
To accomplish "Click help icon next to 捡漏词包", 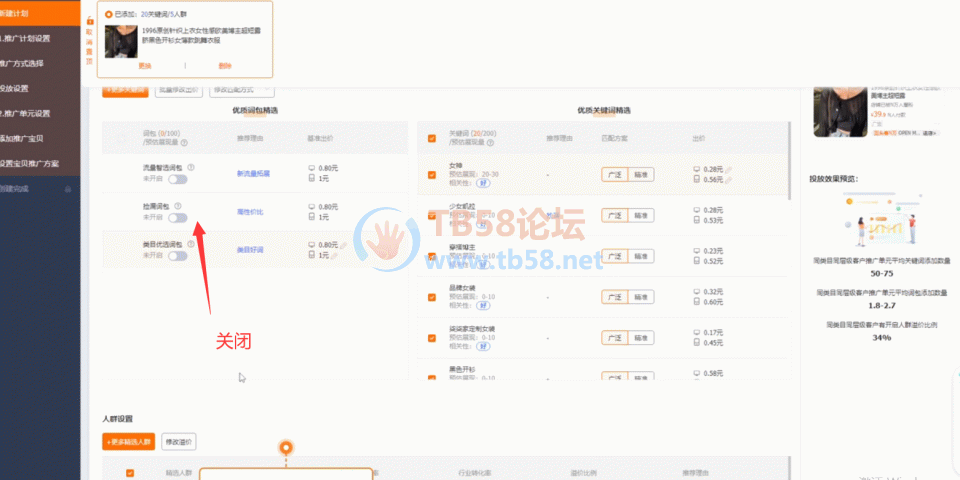I will point(178,206).
